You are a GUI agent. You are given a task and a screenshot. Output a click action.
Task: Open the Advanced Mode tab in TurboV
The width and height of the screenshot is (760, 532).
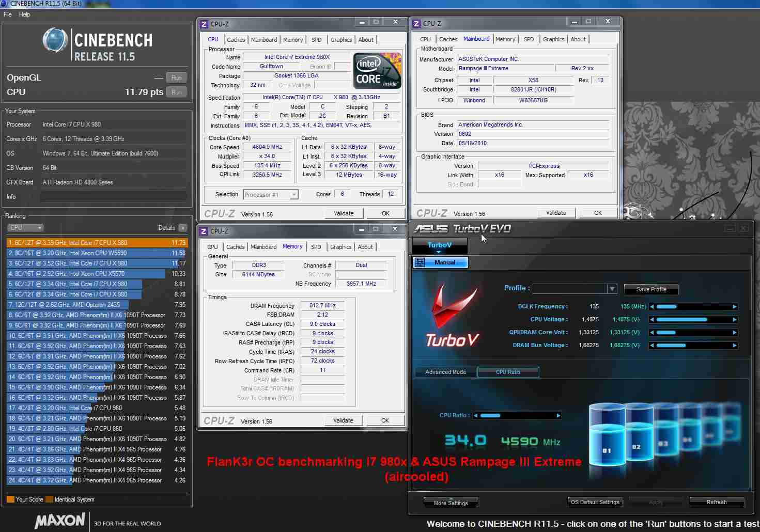pos(445,372)
